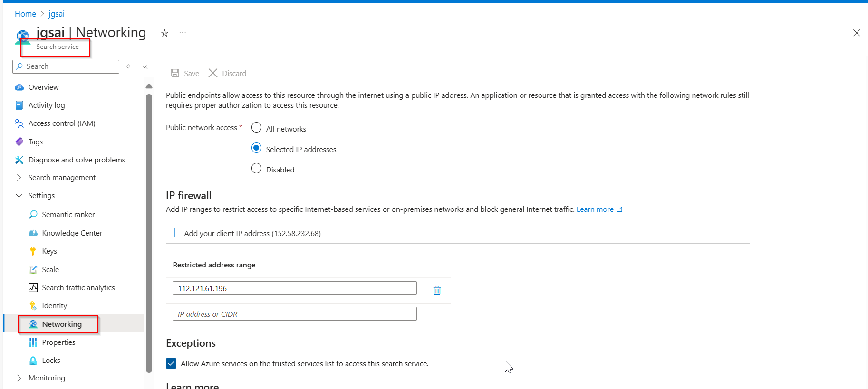Click the sidebar scrollbar thumb
This screenshot has width=868, height=389.
click(x=149, y=233)
